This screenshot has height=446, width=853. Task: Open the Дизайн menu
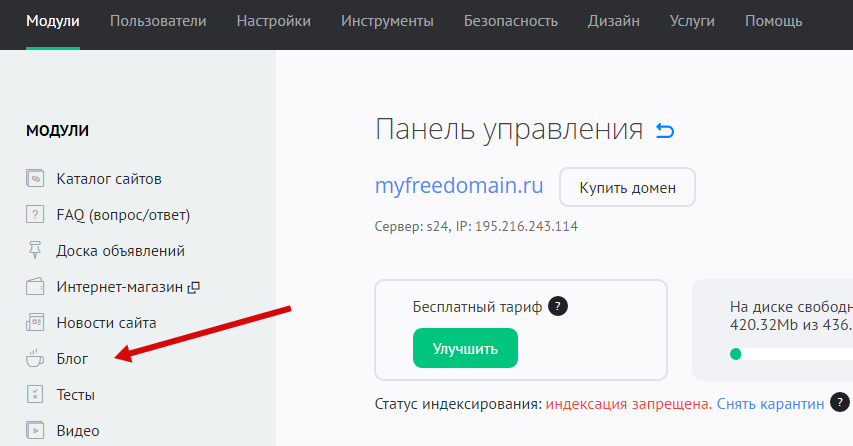point(616,21)
